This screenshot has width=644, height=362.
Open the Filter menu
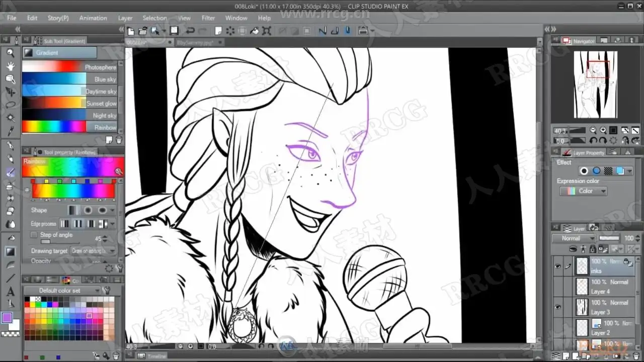pyautogui.click(x=208, y=18)
